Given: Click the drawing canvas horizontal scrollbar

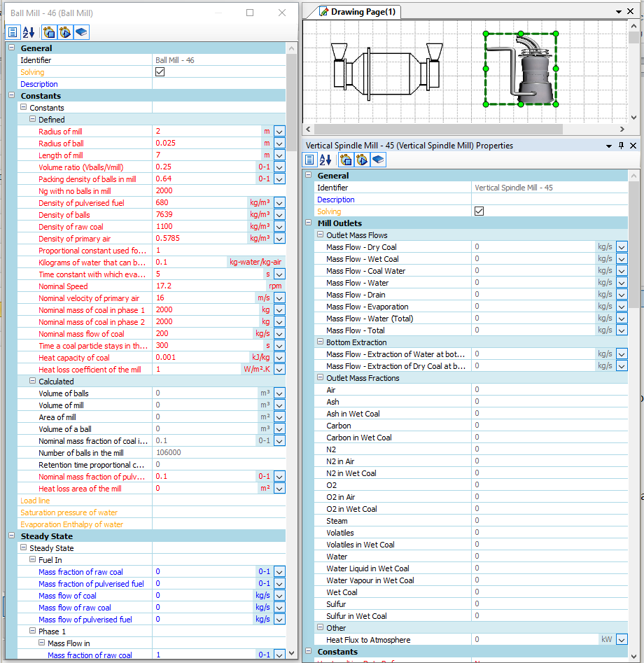Looking at the screenshot, I should [438, 130].
